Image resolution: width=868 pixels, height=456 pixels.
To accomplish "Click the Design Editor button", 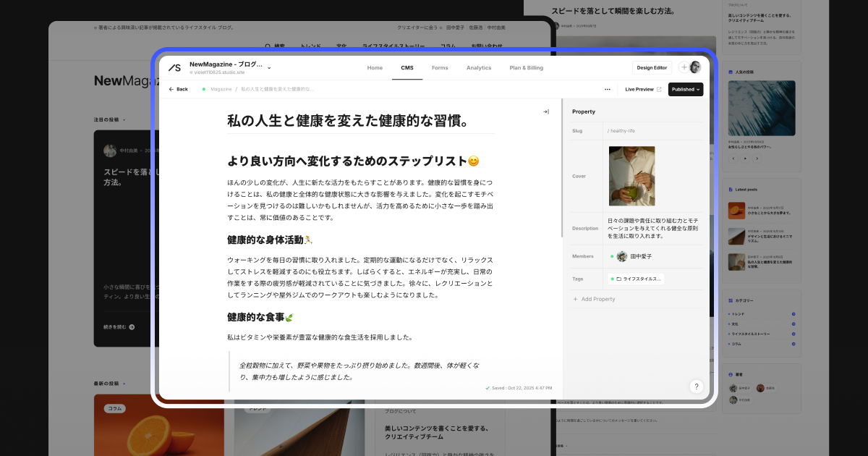I will (x=652, y=67).
